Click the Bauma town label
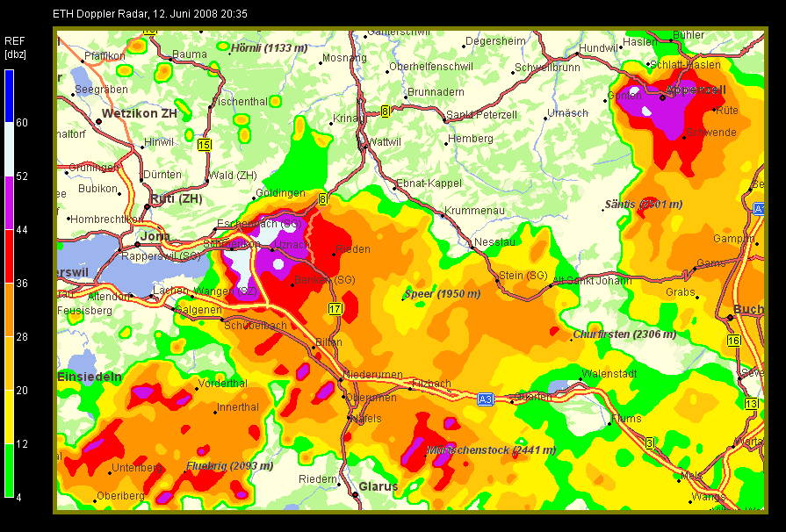Image resolution: width=786 pixels, height=532 pixels. (x=190, y=54)
